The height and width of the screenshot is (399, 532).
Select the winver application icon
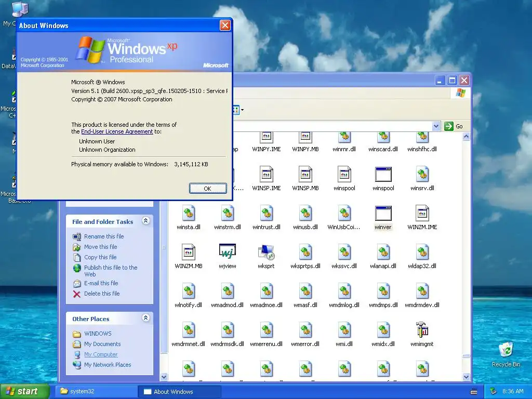pos(383,214)
